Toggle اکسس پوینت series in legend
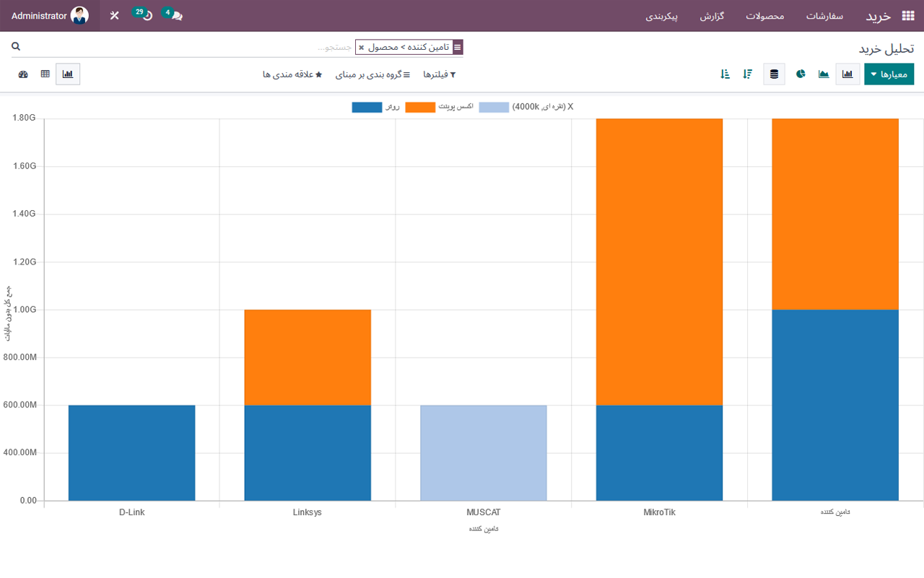The height and width of the screenshot is (578, 924). [420, 107]
